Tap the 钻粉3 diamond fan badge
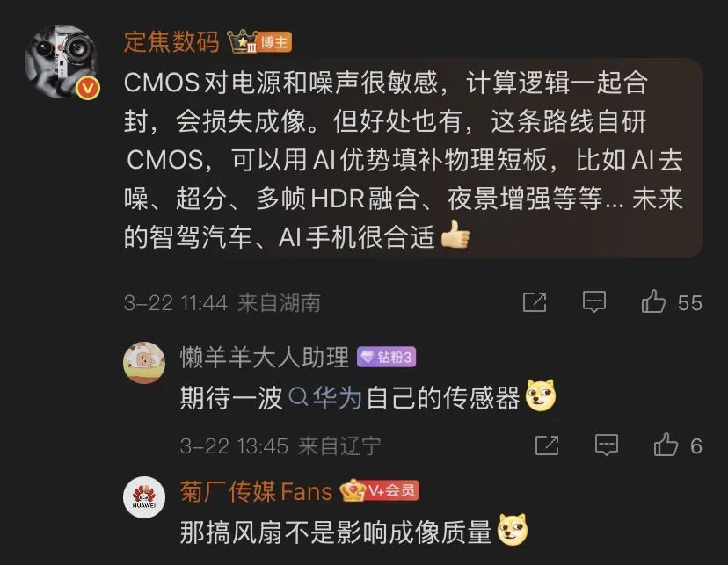 386,357
